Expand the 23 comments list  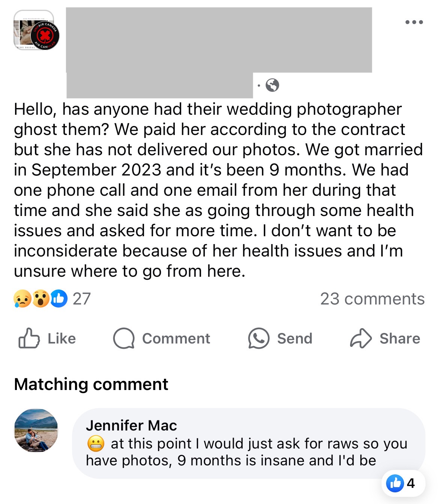point(372,298)
